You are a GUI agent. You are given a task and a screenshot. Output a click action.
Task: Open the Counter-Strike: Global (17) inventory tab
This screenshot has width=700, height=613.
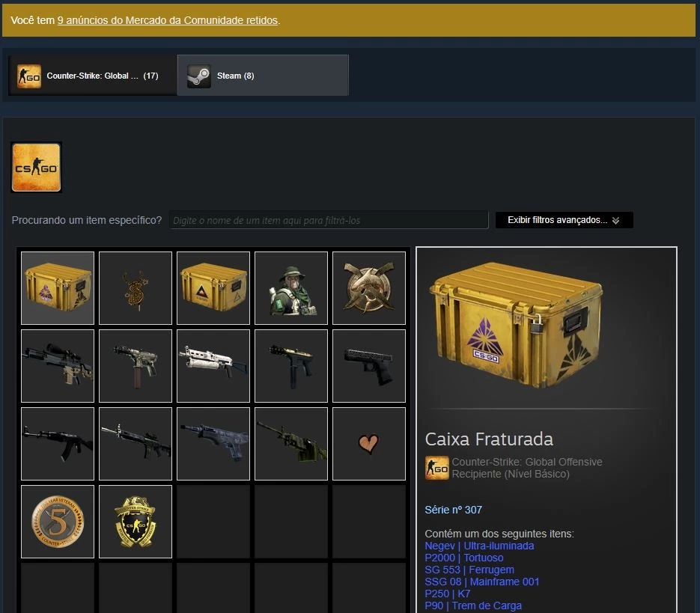coord(93,76)
